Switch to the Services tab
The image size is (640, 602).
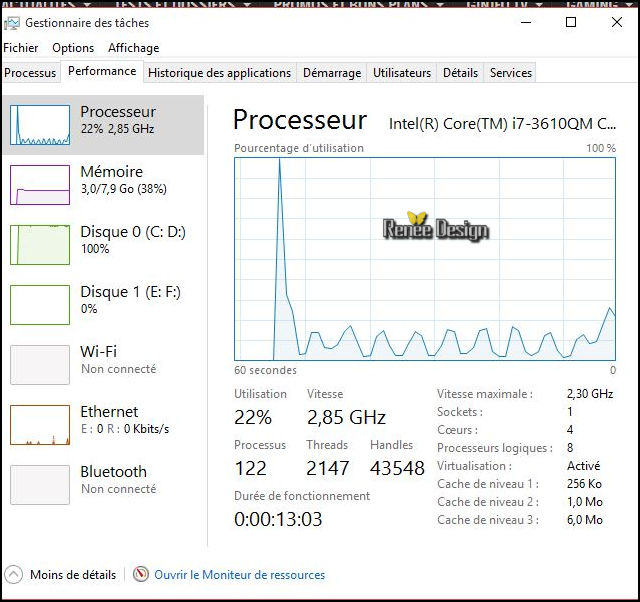[511, 73]
